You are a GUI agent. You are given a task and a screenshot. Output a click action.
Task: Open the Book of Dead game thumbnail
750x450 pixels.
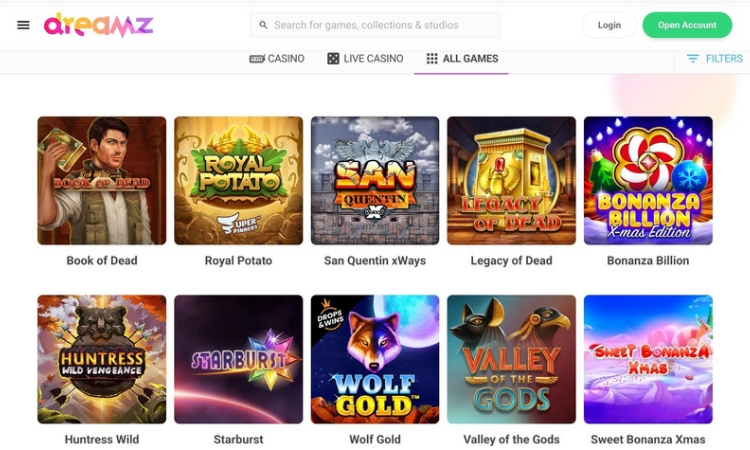[x=102, y=180]
